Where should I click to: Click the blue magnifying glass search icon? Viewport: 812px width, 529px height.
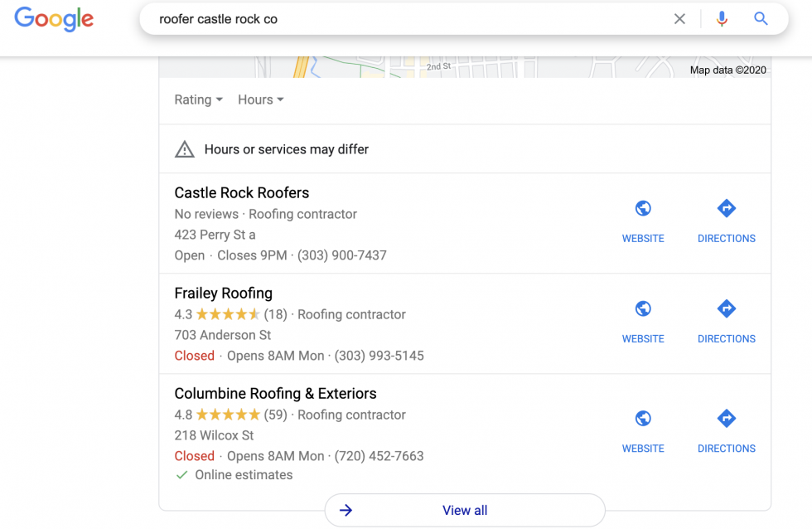tap(761, 19)
